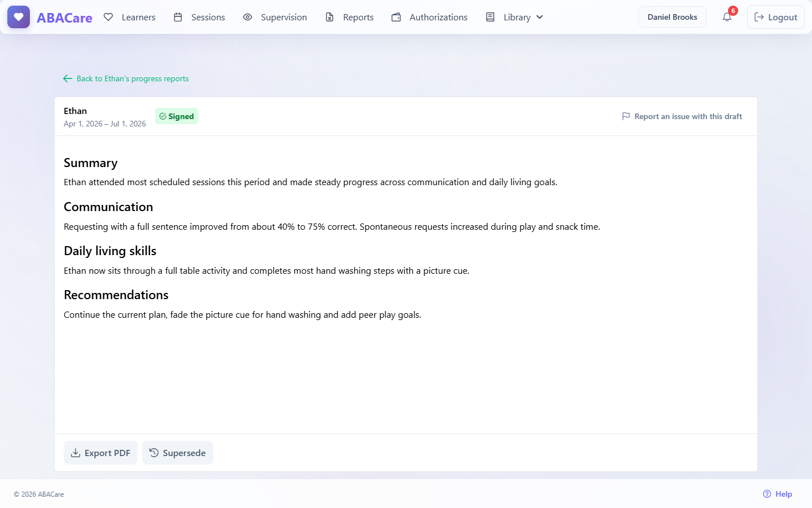Image resolution: width=812 pixels, height=508 pixels.
Task: Click the Reports file icon
Action: point(330,17)
